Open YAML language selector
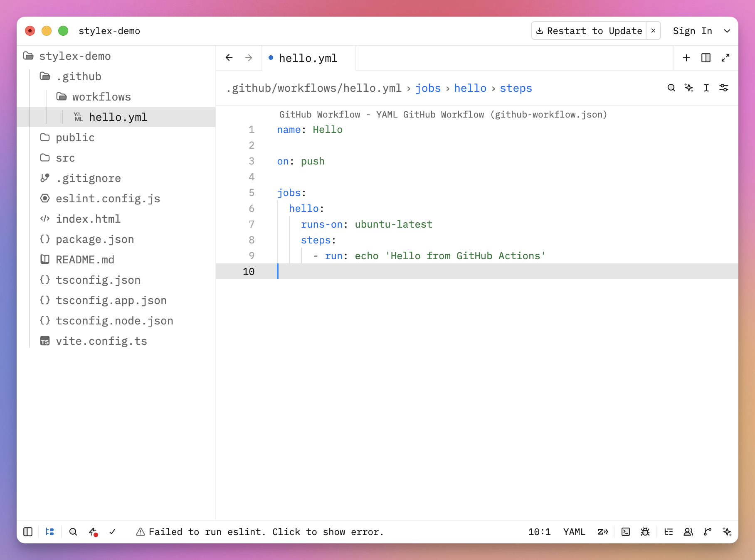 [x=574, y=532]
